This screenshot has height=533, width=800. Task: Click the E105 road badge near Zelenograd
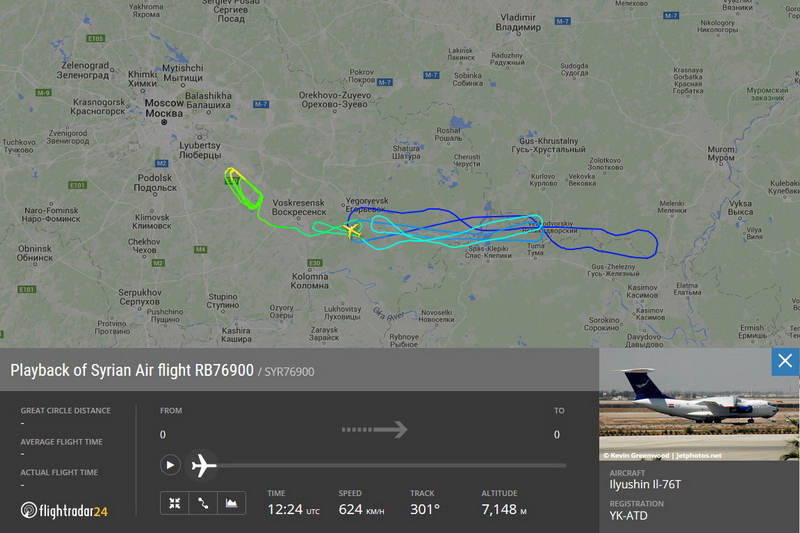pos(95,39)
